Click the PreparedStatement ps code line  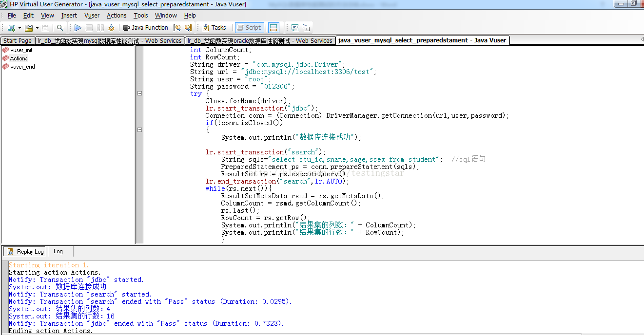click(320, 167)
